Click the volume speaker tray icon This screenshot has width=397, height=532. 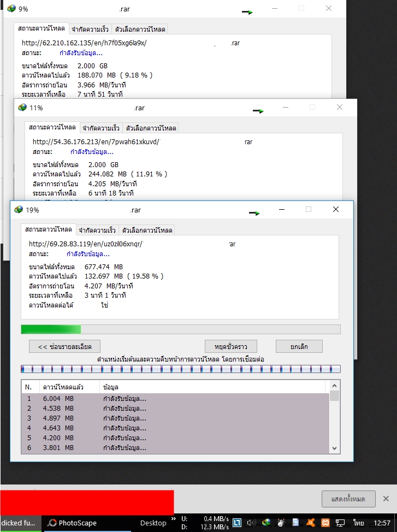251,523
